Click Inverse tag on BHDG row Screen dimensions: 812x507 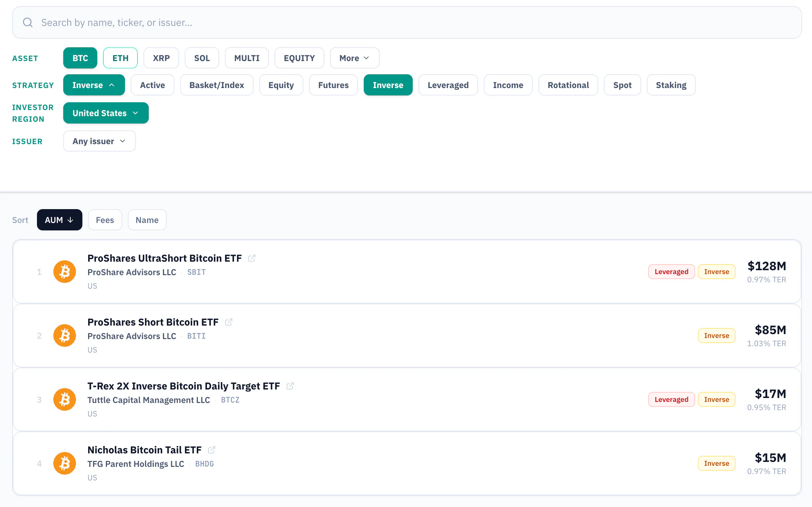717,463
